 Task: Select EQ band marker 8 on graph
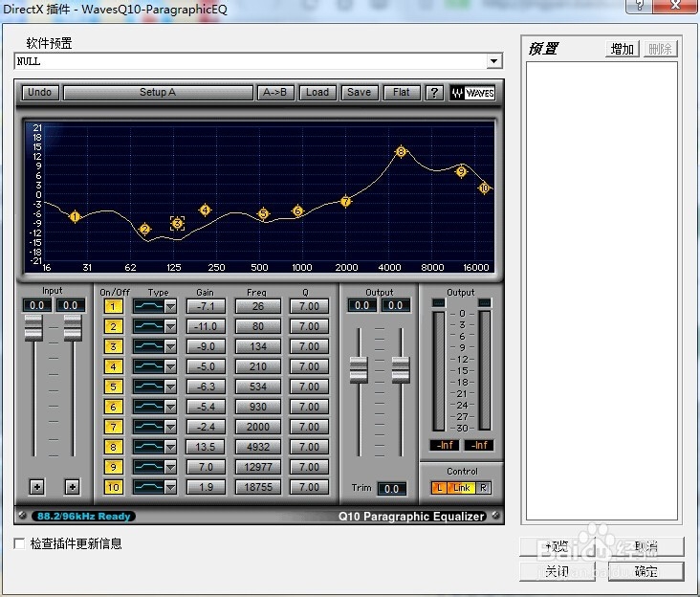coord(401,152)
